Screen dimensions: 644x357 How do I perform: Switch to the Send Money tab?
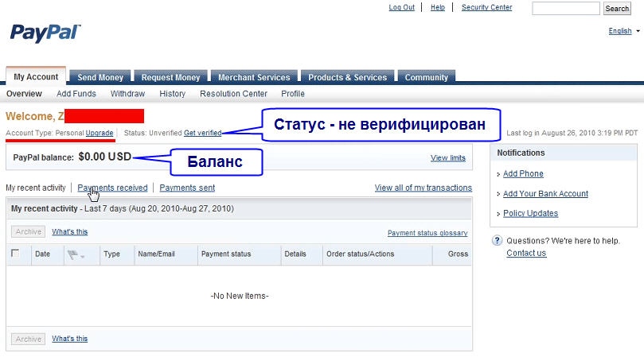click(100, 77)
